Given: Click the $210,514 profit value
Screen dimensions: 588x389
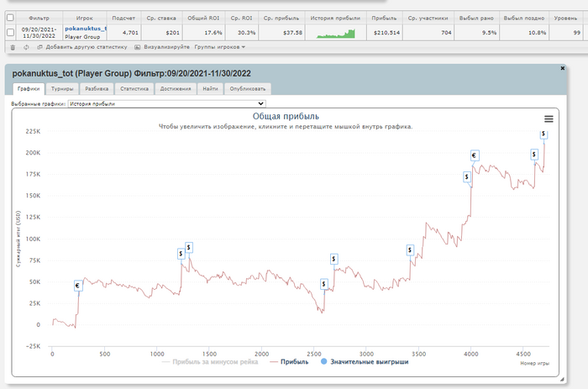Looking at the screenshot, I should 385,33.
